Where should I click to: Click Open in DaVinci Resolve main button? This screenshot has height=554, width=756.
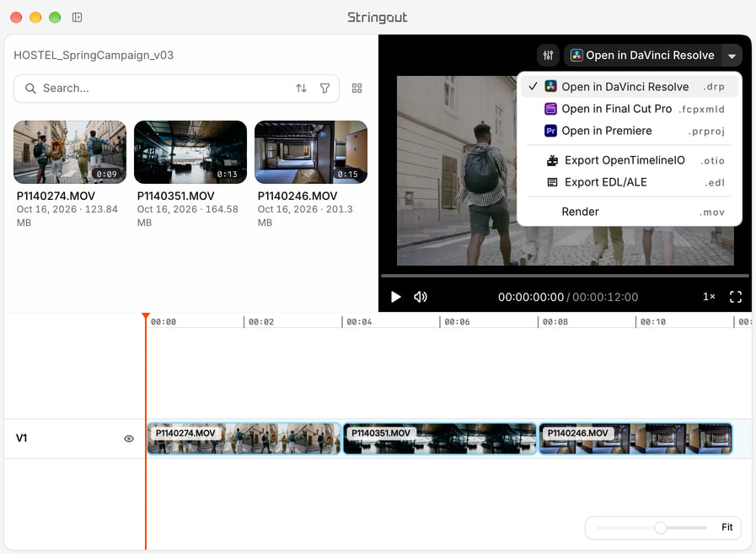coord(643,56)
